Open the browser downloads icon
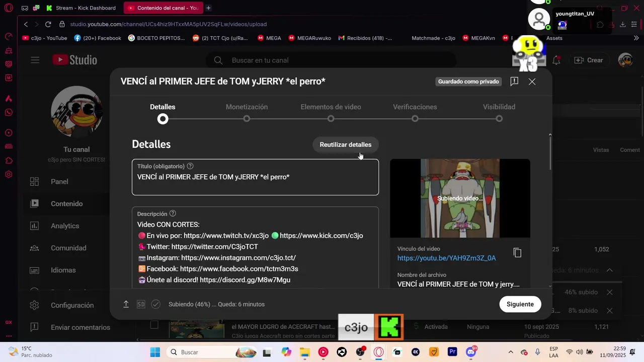This screenshot has width=644, height=362. (622, 24)
